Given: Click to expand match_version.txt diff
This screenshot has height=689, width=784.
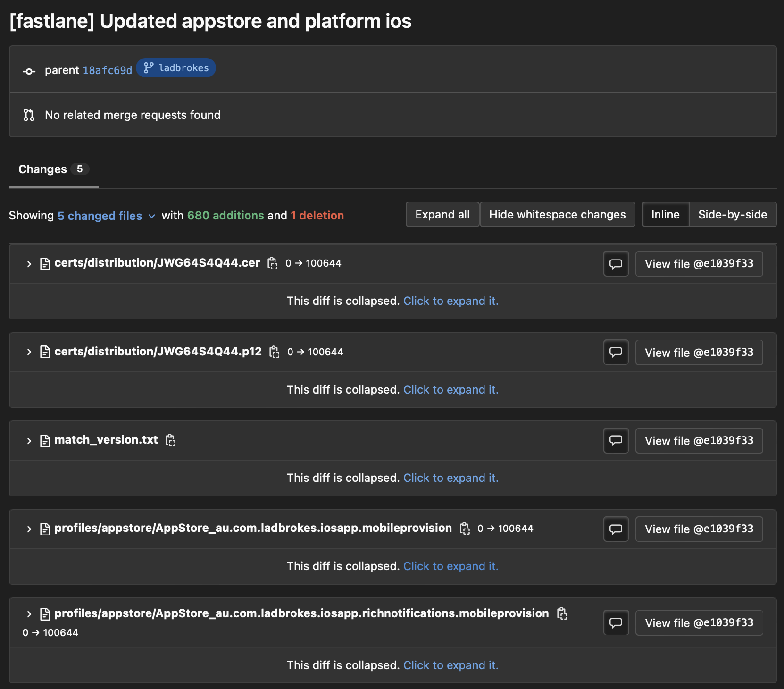Looking at the screenshot, I should pyautogui.click(x=451, y=478).
